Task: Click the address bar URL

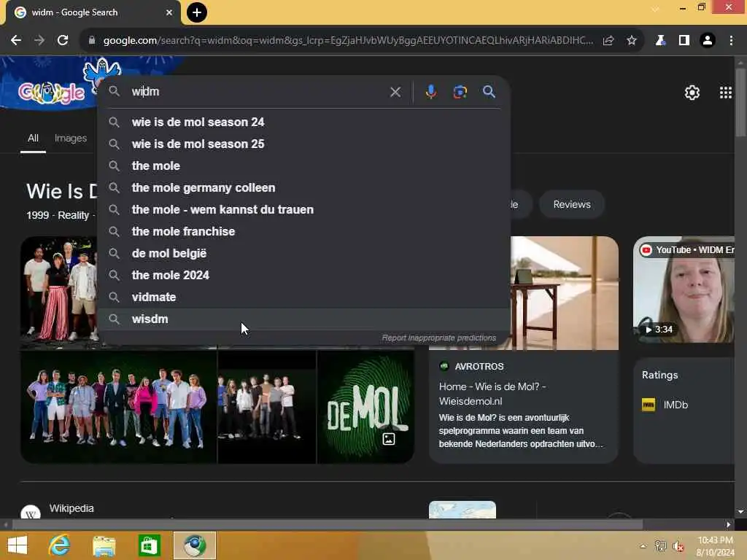Action: point(348,41)
